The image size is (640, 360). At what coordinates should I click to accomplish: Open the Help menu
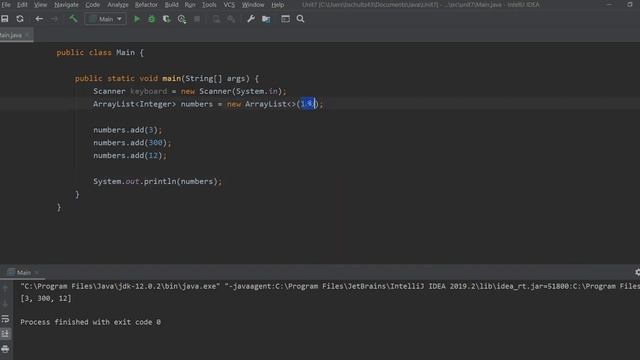pyautogui.click(x=278, y=4)
